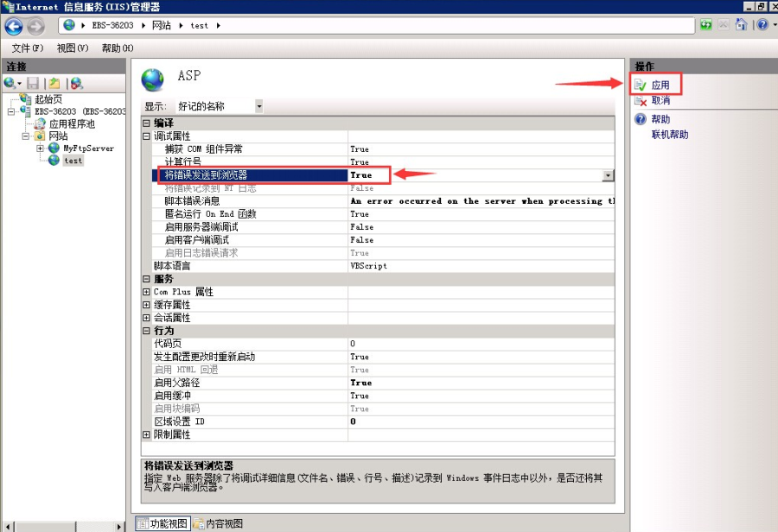The height and width of the screenshot is (532, 778).
Task: Click 取消 to cancel changes
Action: 660,101
